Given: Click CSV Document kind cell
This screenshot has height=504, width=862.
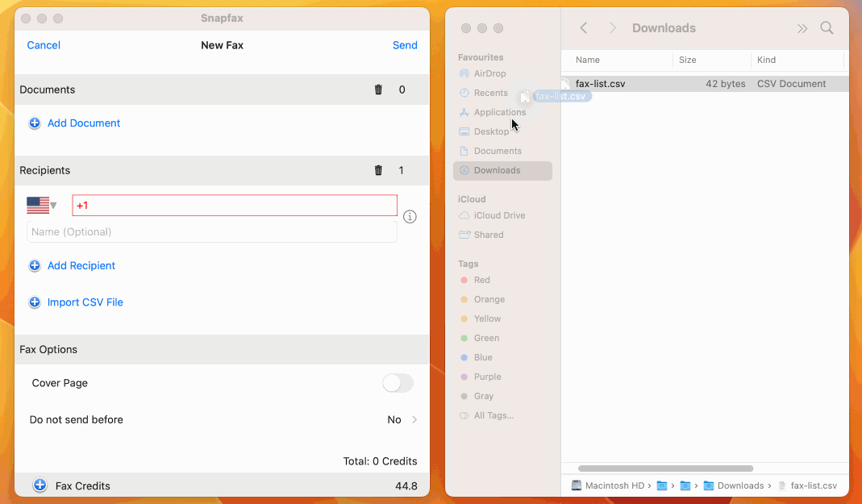Looking at the screenshot, I should coord(791,84).
